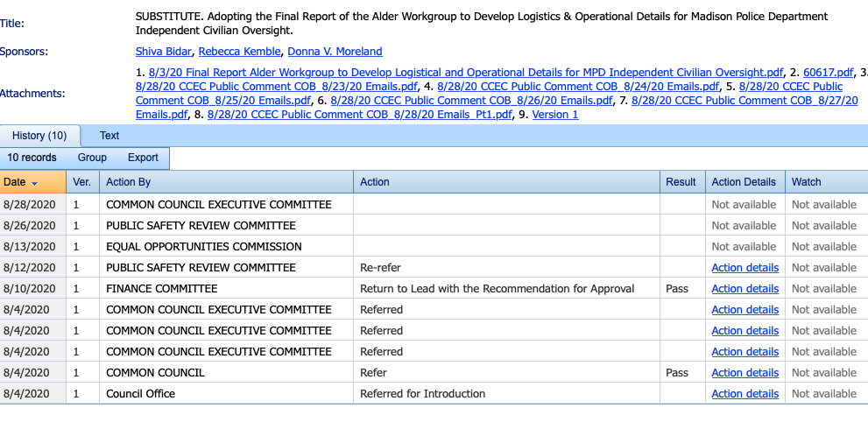Open Action details for 8/12/2020 Re-refer
Screen dimensions: 868x422
[x=745, y=268]
